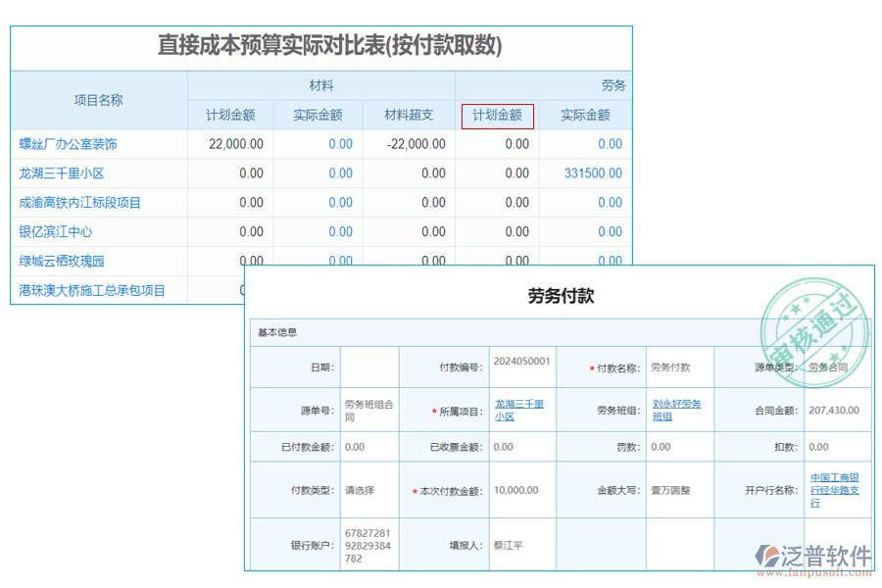
Task: Click the highlighted 计划金额 column header
Action: [x=499, y=115]
